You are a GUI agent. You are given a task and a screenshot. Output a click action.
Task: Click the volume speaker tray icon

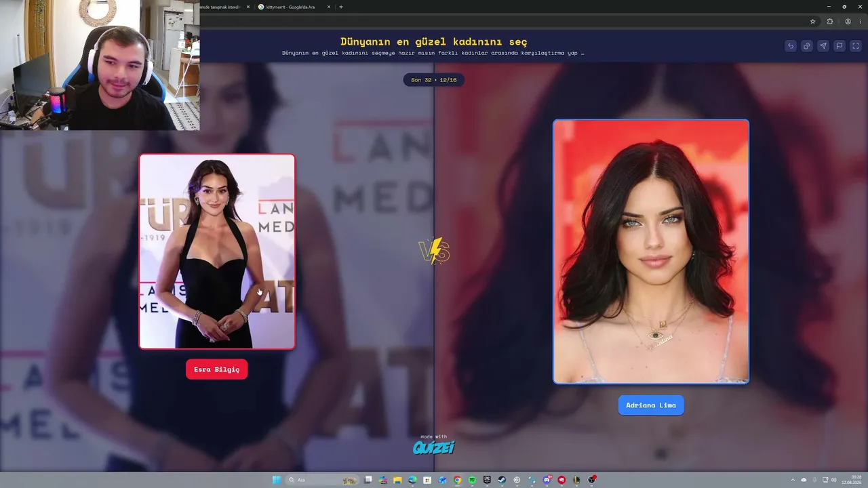coord(833,480)
